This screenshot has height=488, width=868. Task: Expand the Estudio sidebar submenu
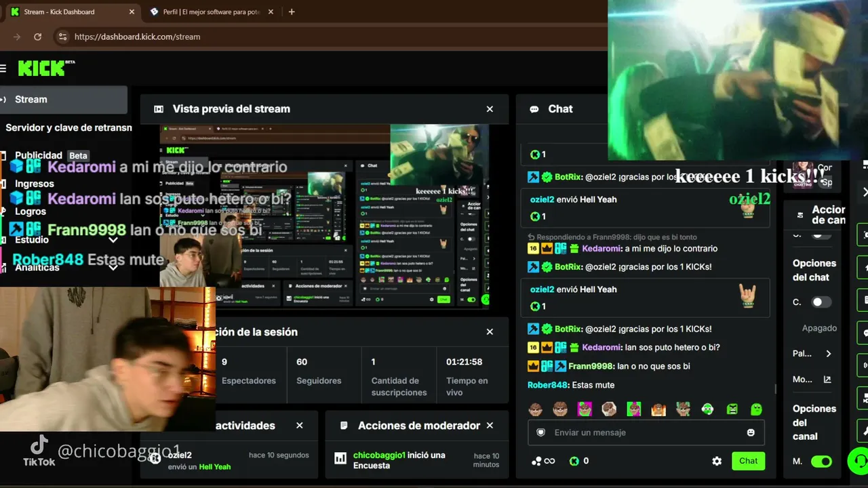click(113, 240)
